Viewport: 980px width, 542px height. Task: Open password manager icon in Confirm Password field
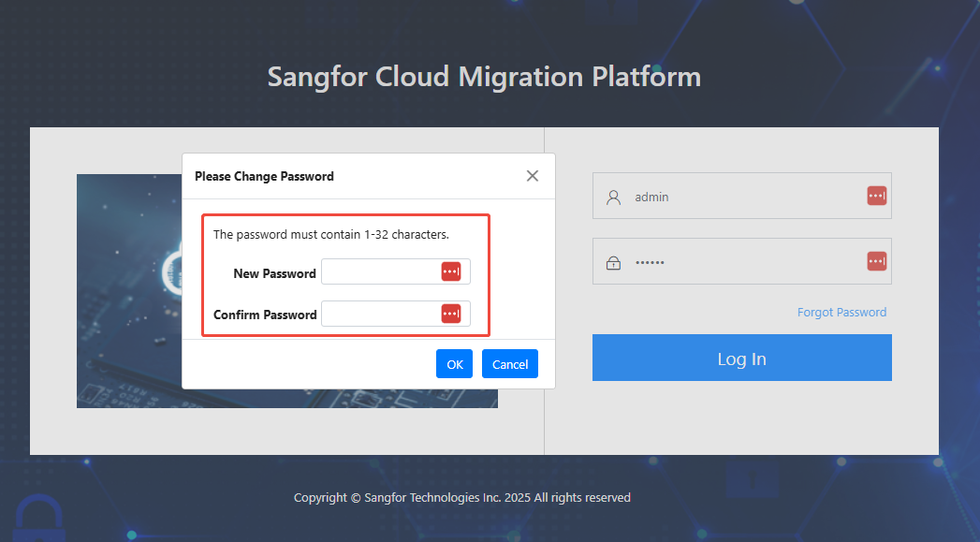click(x=450, y=314)
